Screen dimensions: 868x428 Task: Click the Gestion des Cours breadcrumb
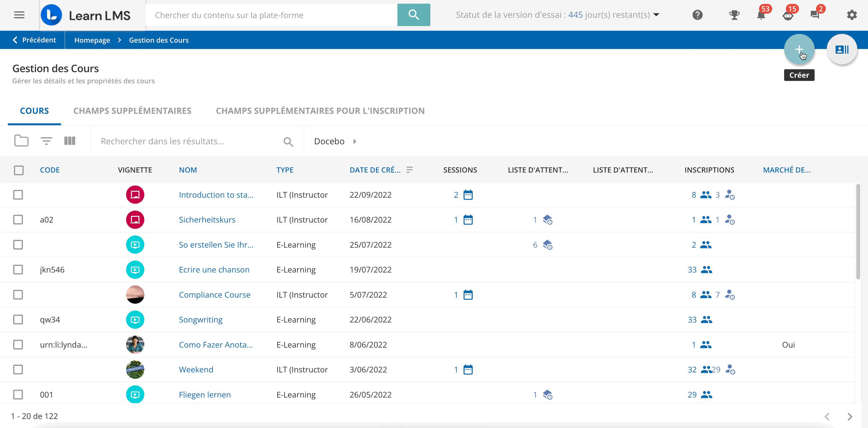pyautogui.click(x=159, y=40)
